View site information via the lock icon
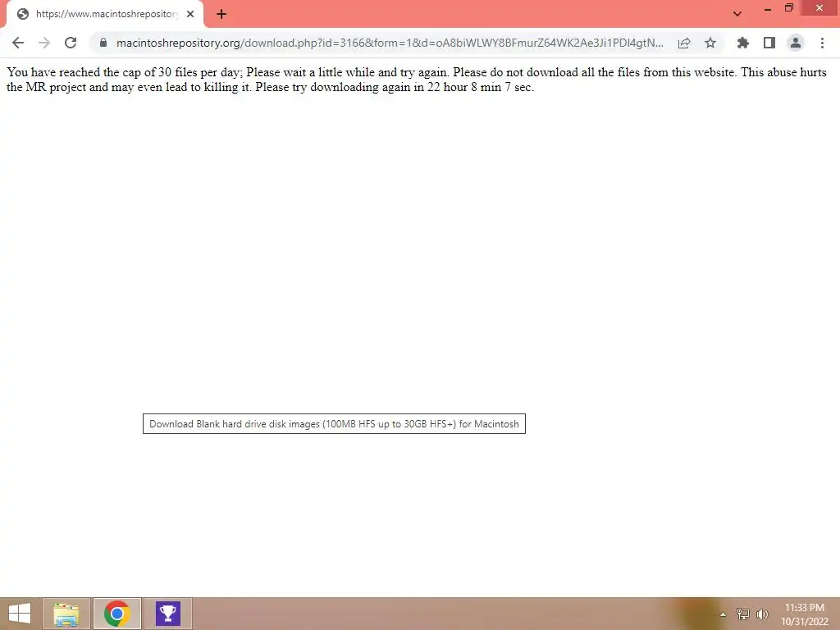The width and height of the screenshot is (840, 630). point(103,43)
